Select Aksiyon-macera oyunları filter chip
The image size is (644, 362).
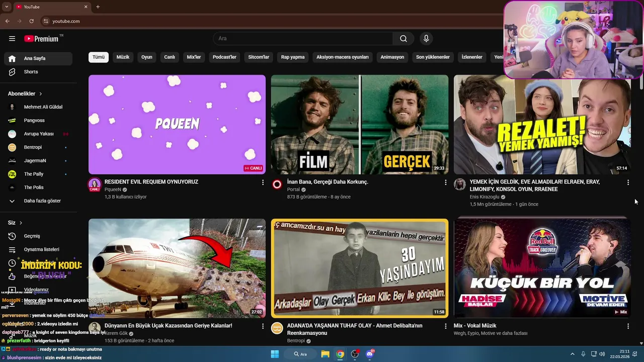pos(343,57)
